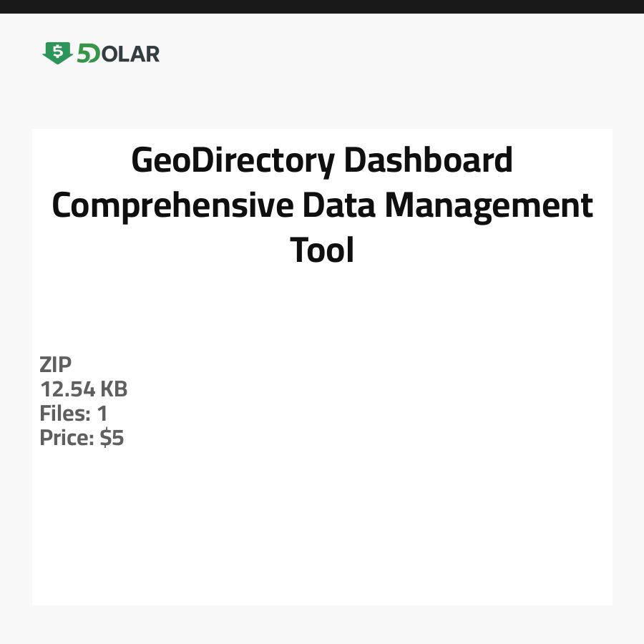Viewport: 644px width, 644px height.
Task: Click the KB unit text
Action: [x=113, y=389]
